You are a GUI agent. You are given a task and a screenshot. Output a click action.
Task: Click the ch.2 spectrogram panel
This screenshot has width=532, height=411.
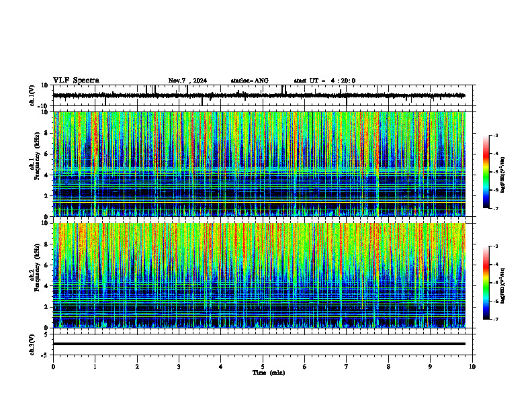click(x=259, y=275)
